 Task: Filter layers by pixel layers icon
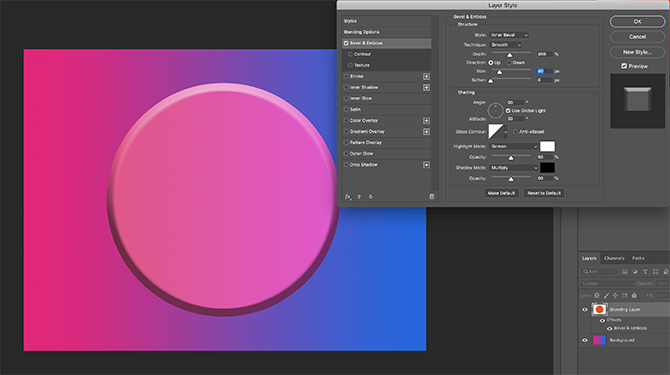click(x=625, y=272)
